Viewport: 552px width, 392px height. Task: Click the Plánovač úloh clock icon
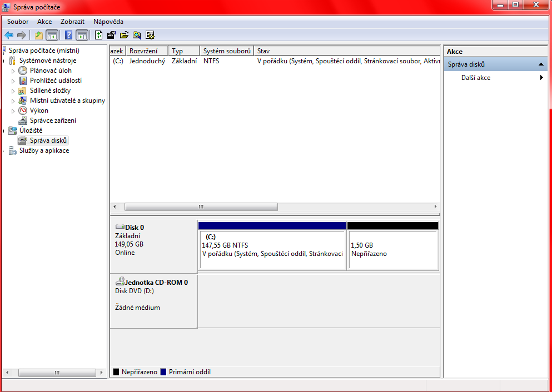coord(23,71)
